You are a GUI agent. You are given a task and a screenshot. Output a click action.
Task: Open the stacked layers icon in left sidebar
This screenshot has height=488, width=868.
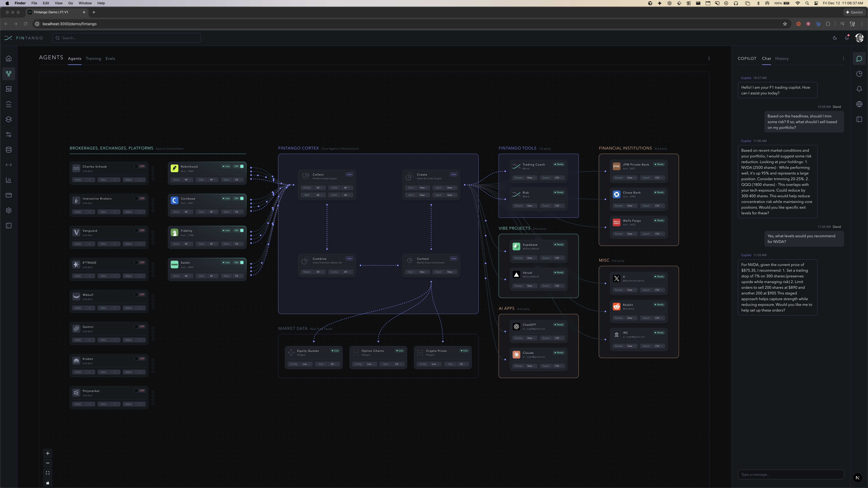(9, 119)
